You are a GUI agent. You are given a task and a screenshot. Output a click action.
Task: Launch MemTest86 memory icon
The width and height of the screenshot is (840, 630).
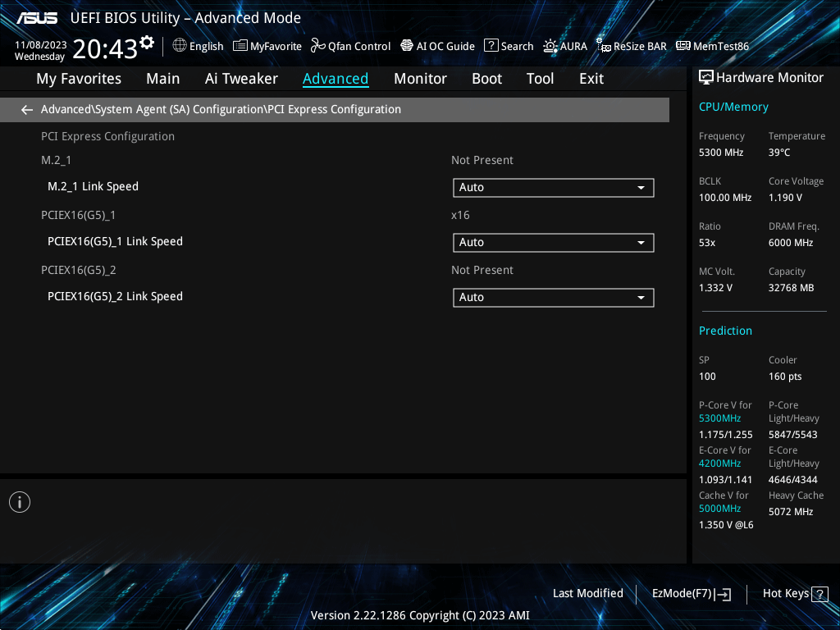click(683, 46)
